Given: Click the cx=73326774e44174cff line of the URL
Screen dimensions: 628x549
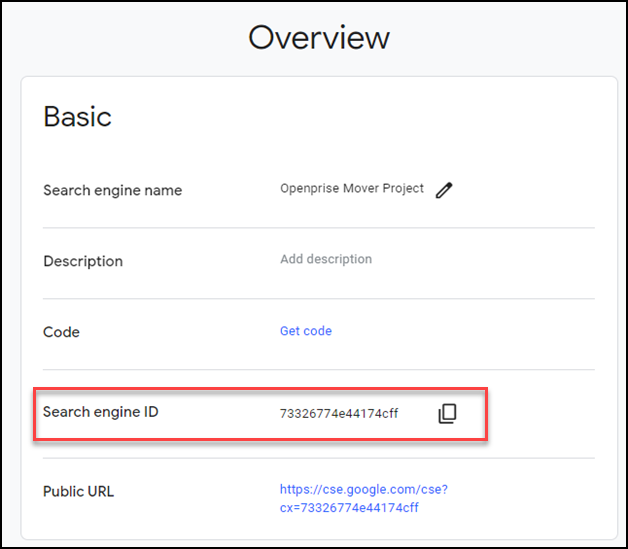Looking at the screenshot, I should click(349, 508).
